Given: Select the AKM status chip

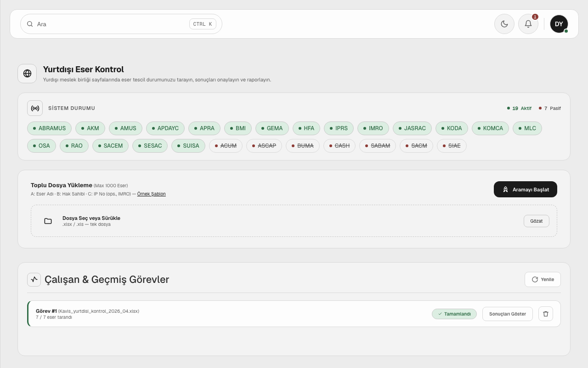Looking at the screenshot, I should click(90, 128).
